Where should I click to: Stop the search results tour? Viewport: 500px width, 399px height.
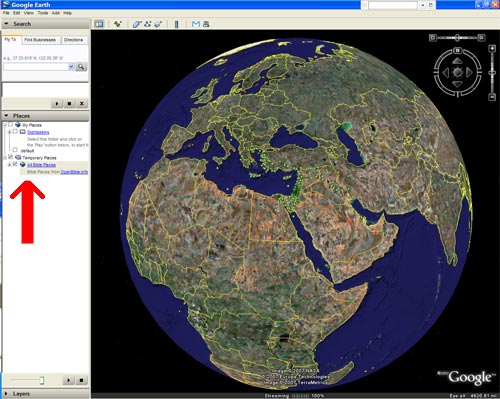coord(69,103)
